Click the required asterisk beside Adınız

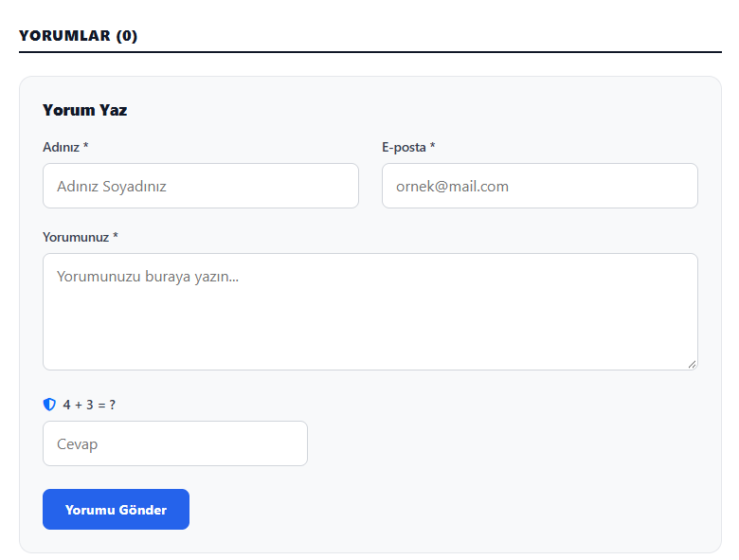86,146
